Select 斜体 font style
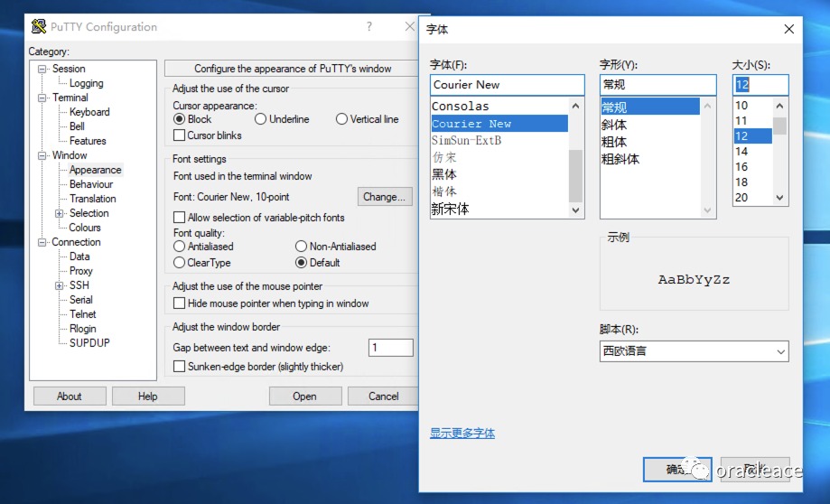Screen dimensions: 830x504 coord(650,125)
